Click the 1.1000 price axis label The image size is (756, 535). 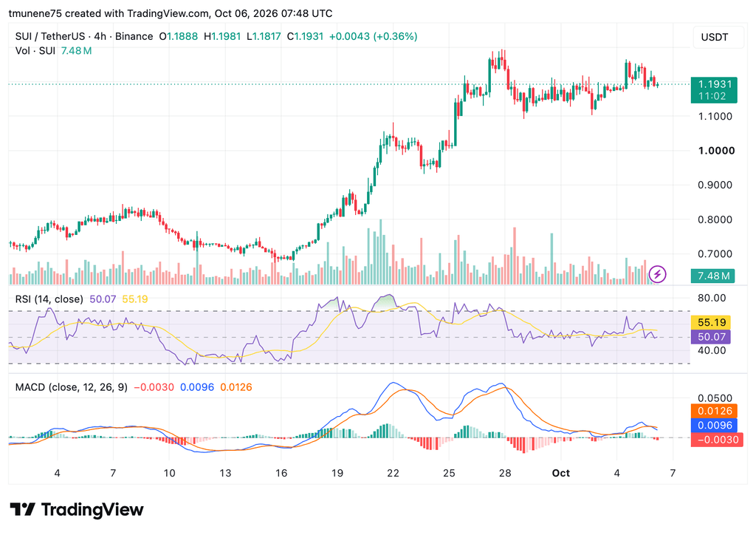[x=715, y=116]
